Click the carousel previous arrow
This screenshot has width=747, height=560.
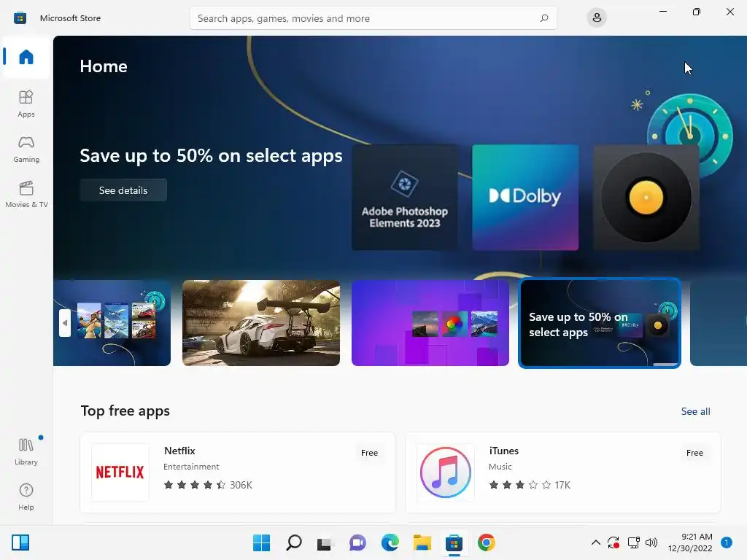(x=65, y=323)
